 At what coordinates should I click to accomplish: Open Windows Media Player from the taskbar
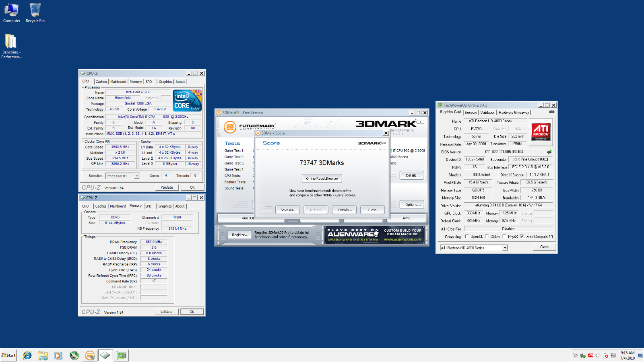click(x=58, y=355)
